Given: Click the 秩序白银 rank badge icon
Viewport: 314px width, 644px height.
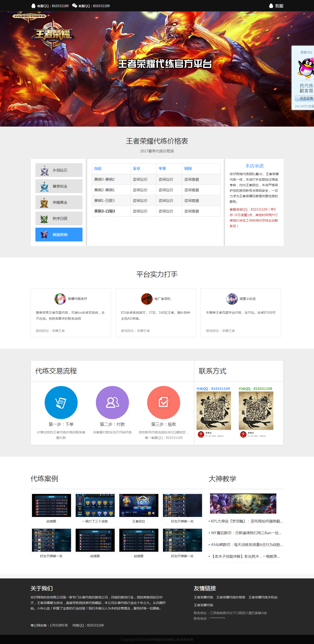Looking at the screenshot, I should (x=44, y=218).
